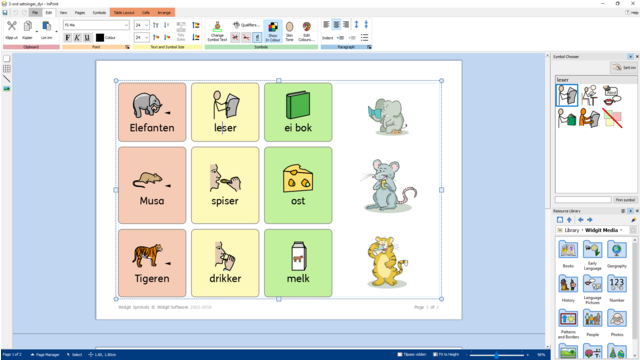Apply bullet list formatting icon
The image size is (640, 360).
[x=364, y=38]
